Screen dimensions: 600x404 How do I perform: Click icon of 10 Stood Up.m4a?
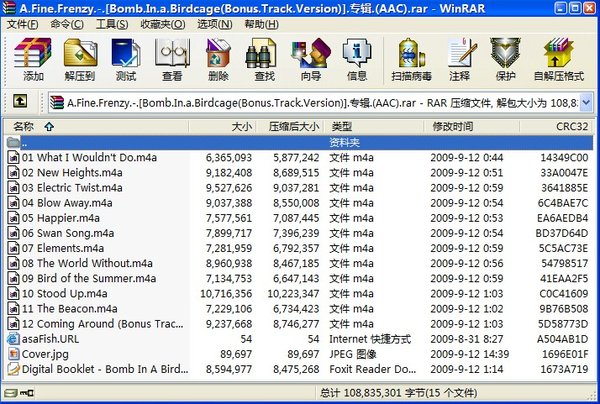(x=13, y=293)
